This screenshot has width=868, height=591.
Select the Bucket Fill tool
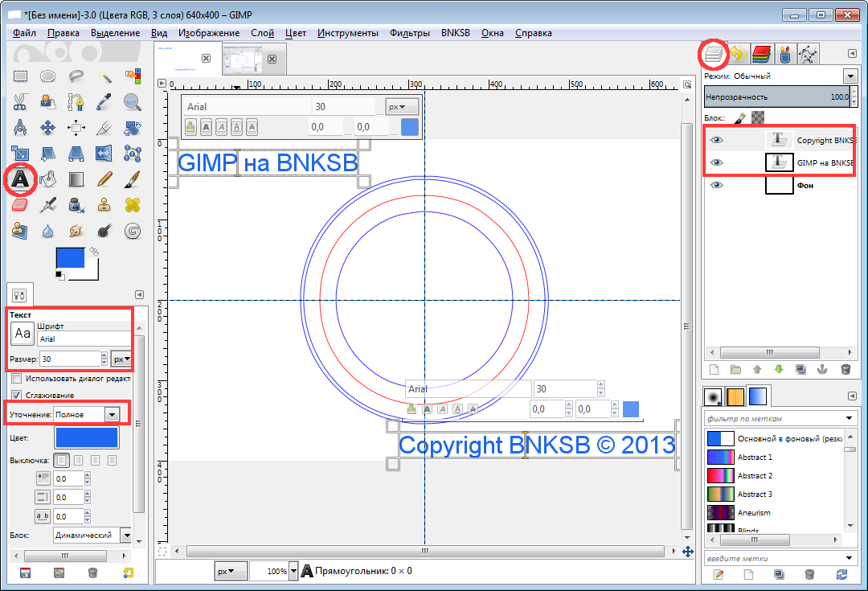point(48,179)
